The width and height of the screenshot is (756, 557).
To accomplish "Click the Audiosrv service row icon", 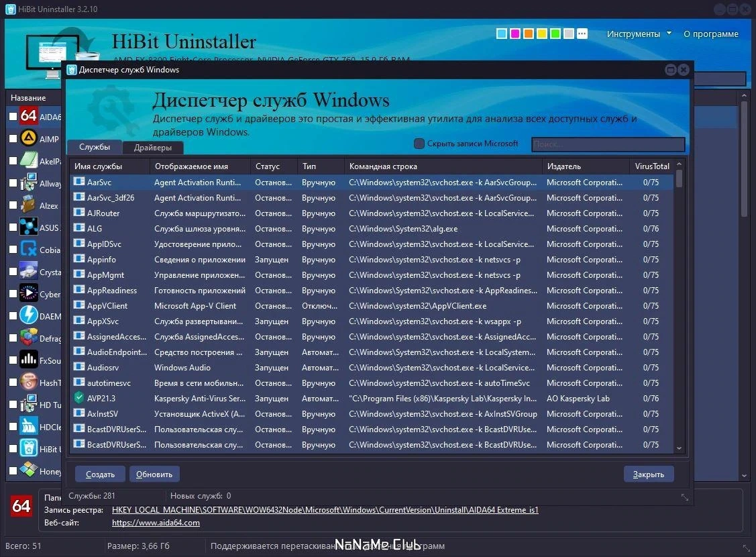I will [x=78, y=367].
